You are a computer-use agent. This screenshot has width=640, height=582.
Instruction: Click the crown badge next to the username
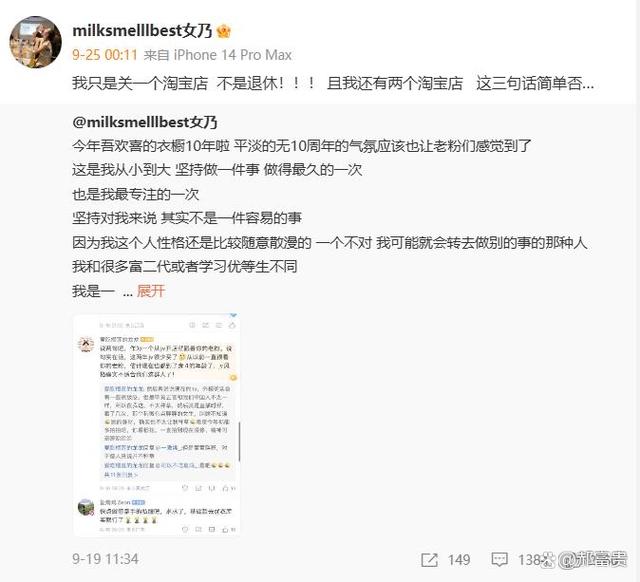(224, 31)
